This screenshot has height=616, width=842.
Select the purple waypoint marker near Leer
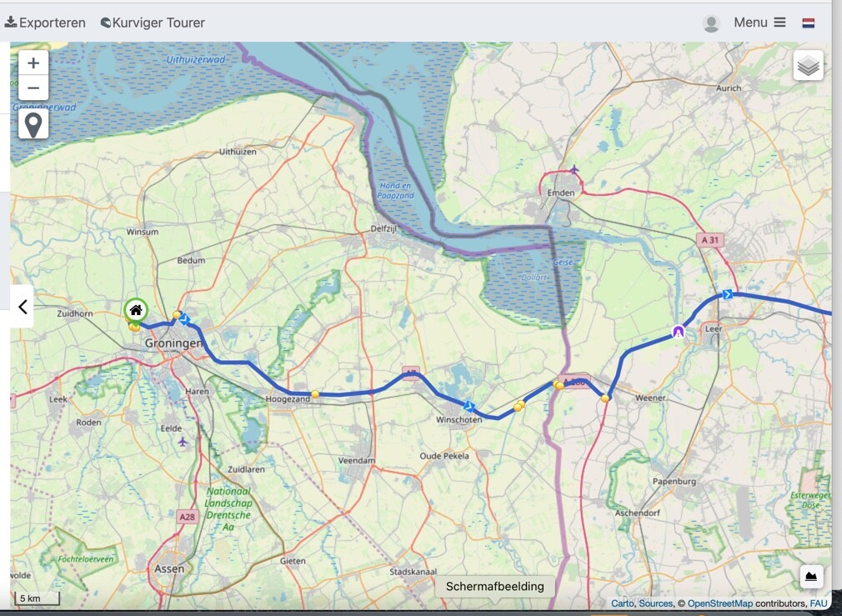[679, 332]
